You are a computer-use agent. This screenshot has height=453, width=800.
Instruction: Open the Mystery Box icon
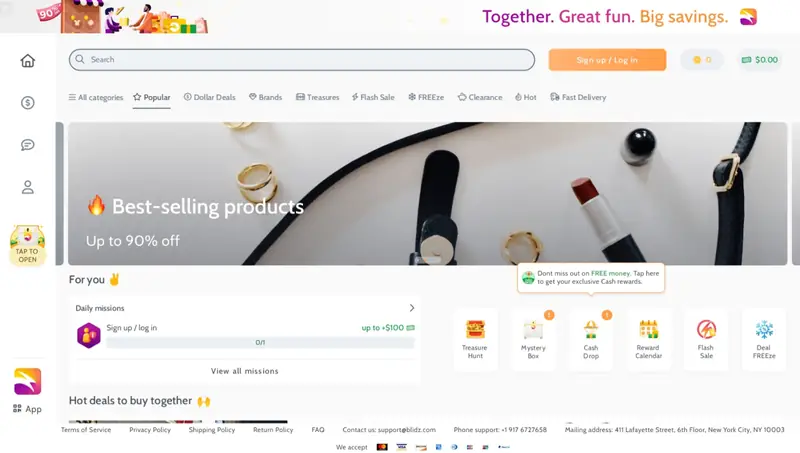click(533, 329)
